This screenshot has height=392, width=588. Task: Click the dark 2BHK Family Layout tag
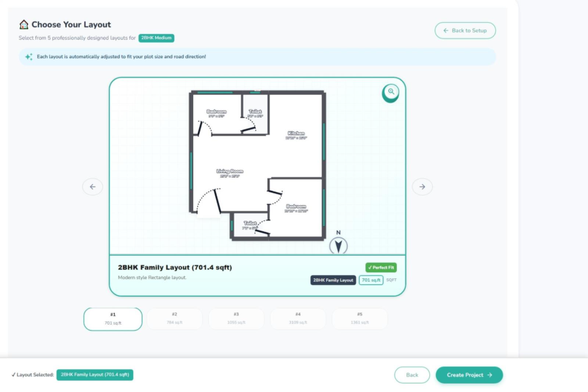[x=333, y=280]
